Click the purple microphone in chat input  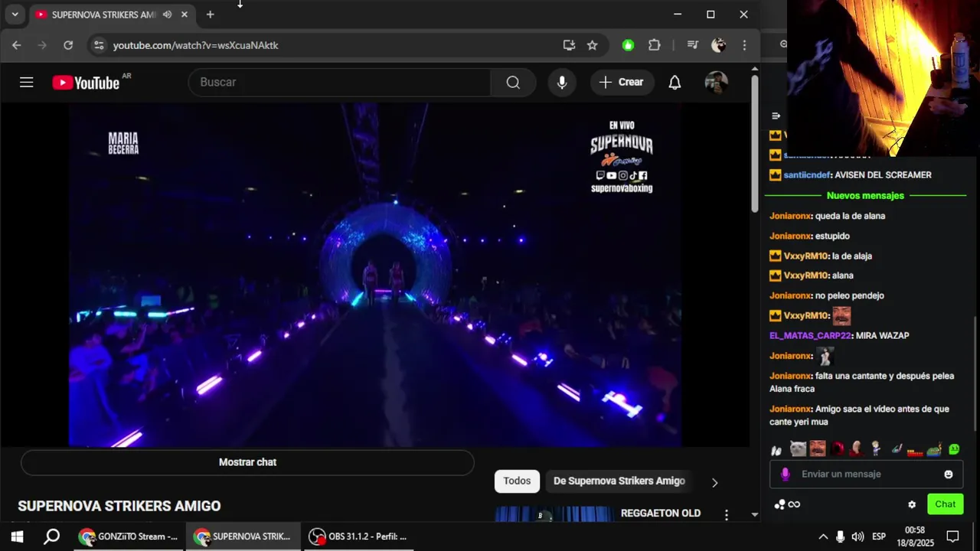click(785, 474)
